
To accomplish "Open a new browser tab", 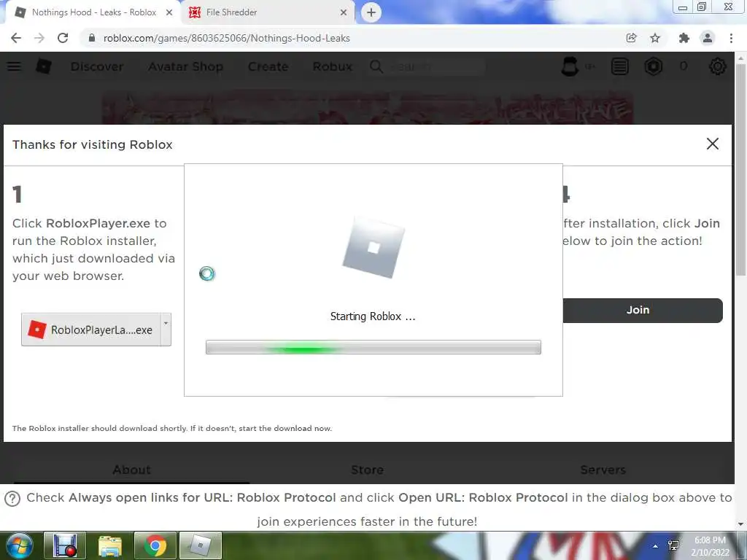I will [x=371, y=12].
